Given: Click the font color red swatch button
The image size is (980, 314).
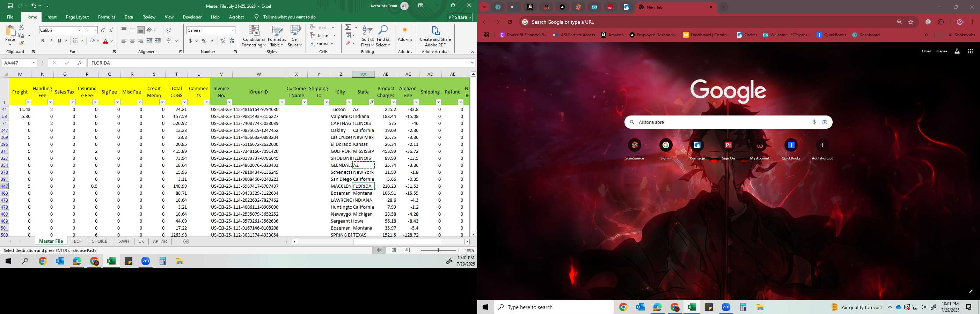Looking at the screenshot, I should pos(105,41).
